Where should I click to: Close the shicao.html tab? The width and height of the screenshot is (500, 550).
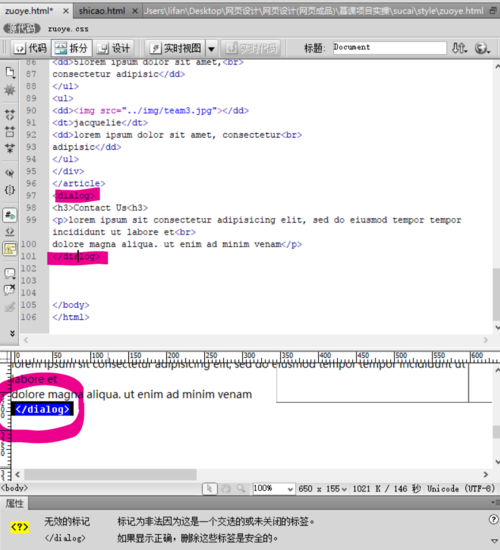135,11
